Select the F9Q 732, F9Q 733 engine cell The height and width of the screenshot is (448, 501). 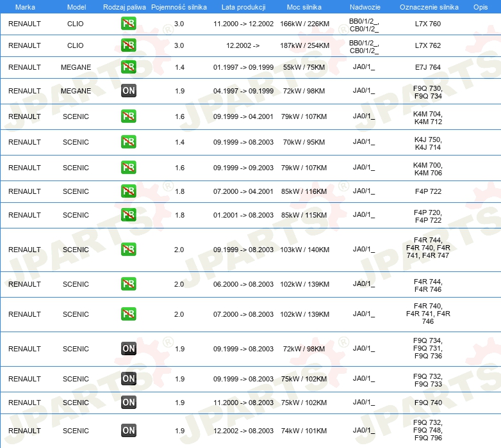[x=428, y=380]
